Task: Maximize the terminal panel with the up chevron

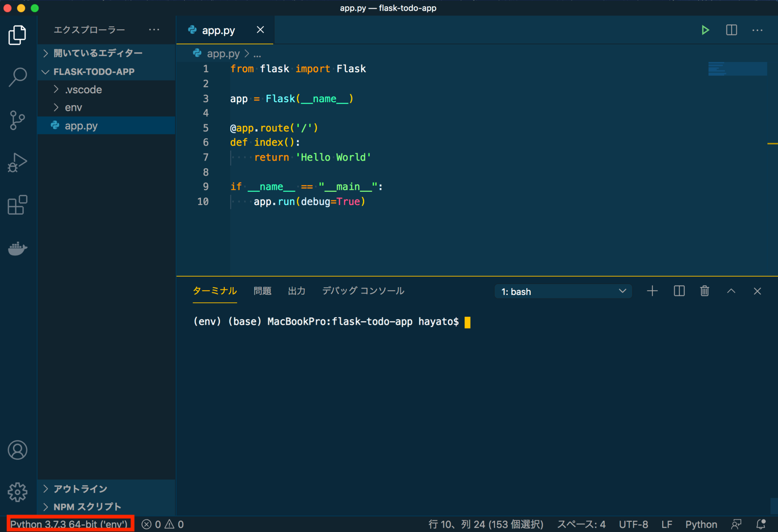Action: (x=731, y=291)
